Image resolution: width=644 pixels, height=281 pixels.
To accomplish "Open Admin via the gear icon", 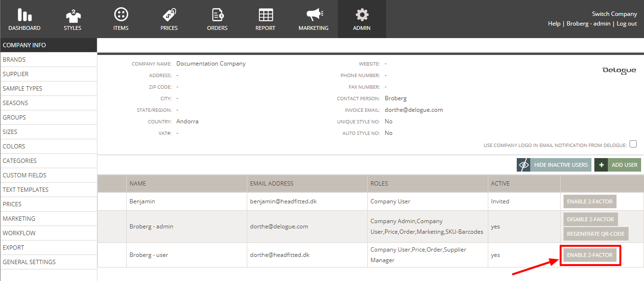I will [x=362, y=14].
